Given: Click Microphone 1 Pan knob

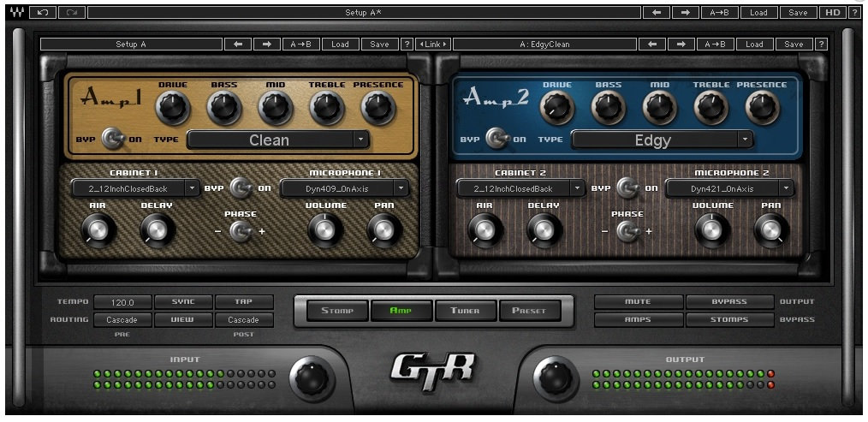Looking at the screenshot, I should click(384, 230).
